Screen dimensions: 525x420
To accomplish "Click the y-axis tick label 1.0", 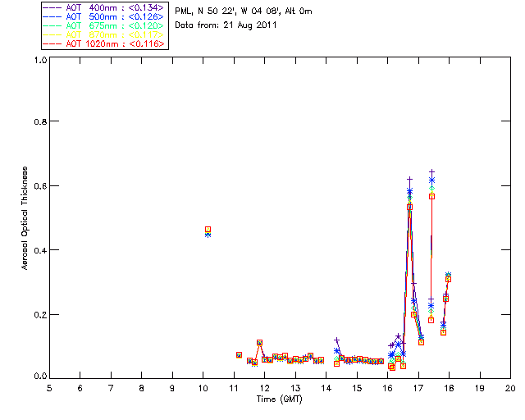I will click(x=40, y=60).
